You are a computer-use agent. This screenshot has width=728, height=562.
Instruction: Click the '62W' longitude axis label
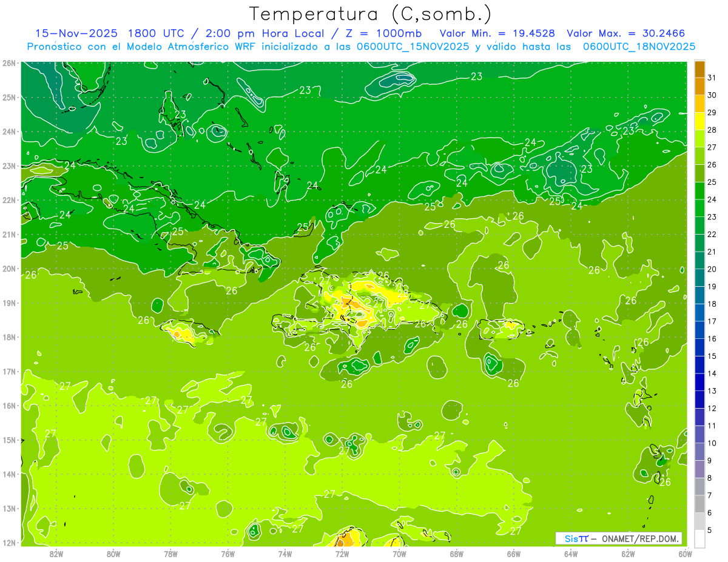(628, 554)
